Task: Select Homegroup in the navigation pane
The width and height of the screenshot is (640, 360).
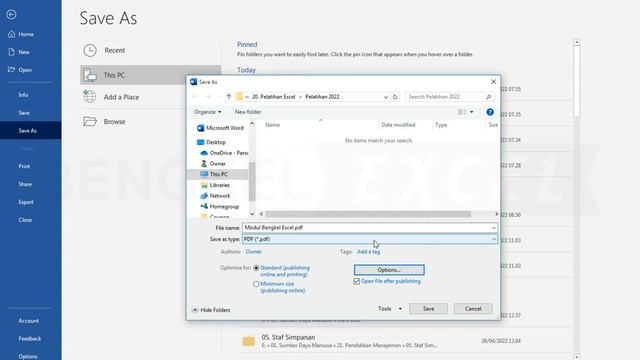Action: click(x=220, y=207)
